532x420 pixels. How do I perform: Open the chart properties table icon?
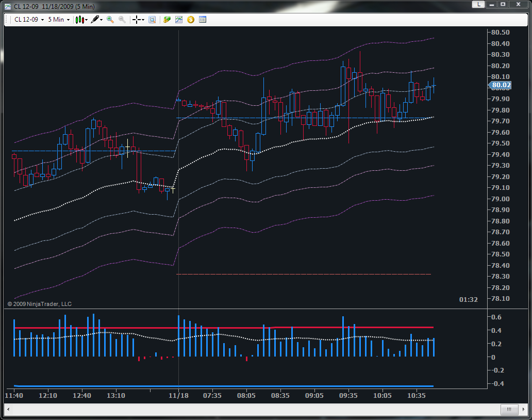[203, 20]
